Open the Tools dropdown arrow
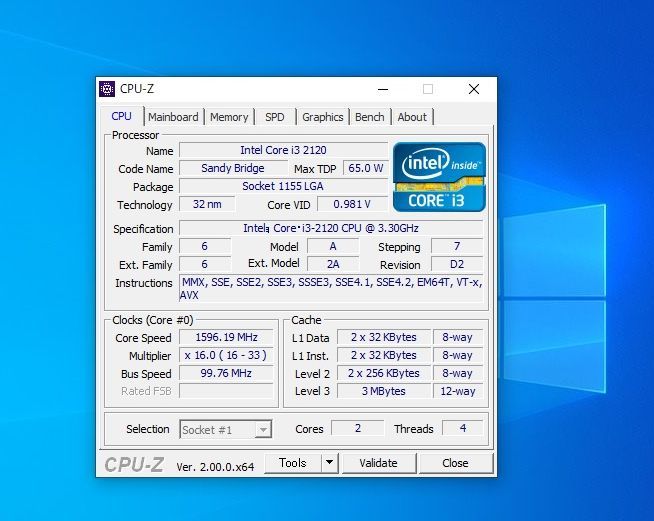Image resolution: width=654 pixels, height=521 pixels. coord(330,463)
